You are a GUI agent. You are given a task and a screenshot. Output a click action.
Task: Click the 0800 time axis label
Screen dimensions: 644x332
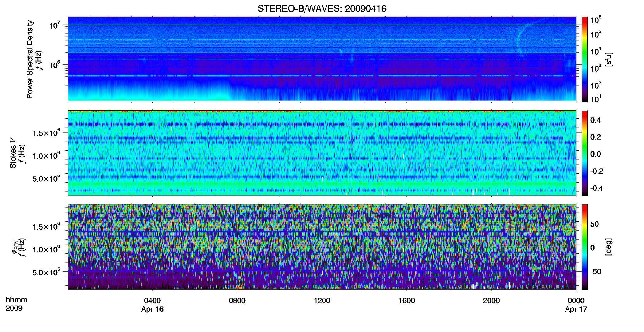(x=237, y=301)
